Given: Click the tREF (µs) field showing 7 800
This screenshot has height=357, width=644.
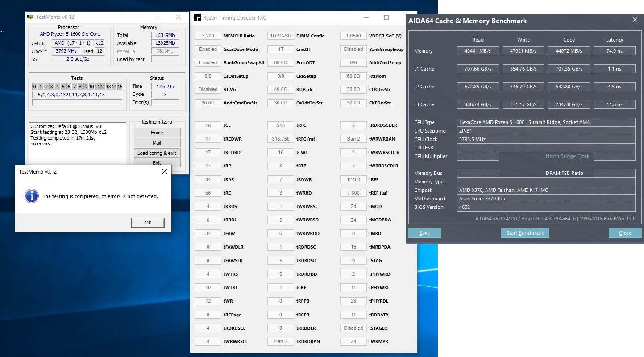Looking at the screenshot, I should (x=353, y=193).
